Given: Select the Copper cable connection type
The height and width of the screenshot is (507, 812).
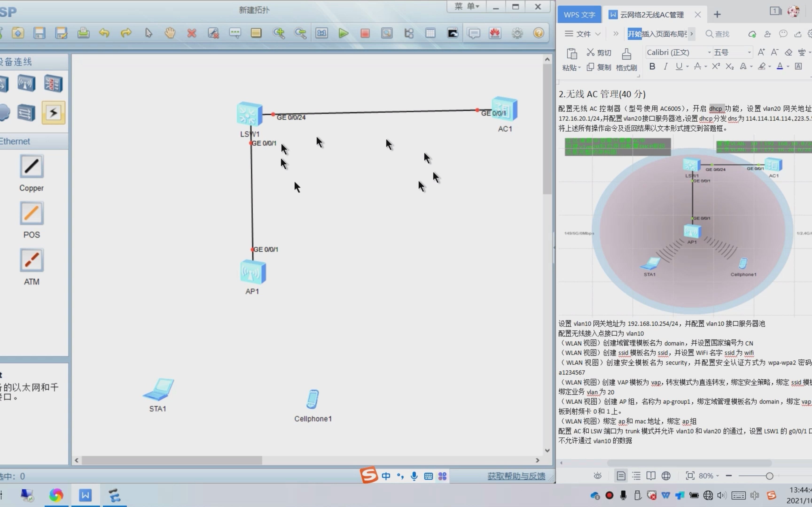Looking at the screenshot, I should click(31, 167).
